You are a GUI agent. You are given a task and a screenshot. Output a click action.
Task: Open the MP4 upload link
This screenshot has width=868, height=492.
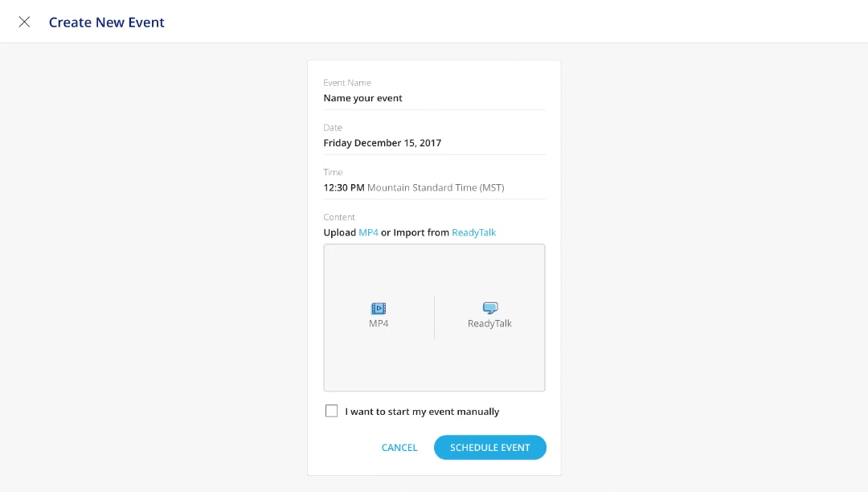368,232
